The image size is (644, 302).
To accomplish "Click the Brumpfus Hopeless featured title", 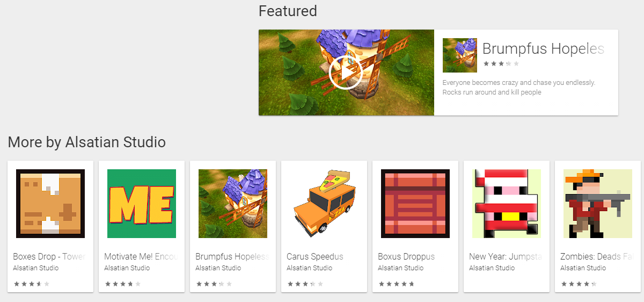I will pyautogui.click(x=543, y=49).
